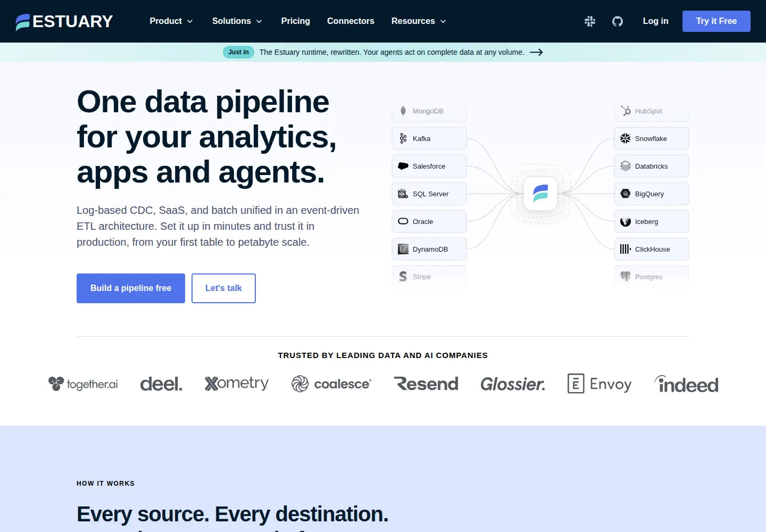Image resolution: width=766 pixels, height=532 pixels.
Task: Click the Let's talk button
Action: [x=223, y=288]
